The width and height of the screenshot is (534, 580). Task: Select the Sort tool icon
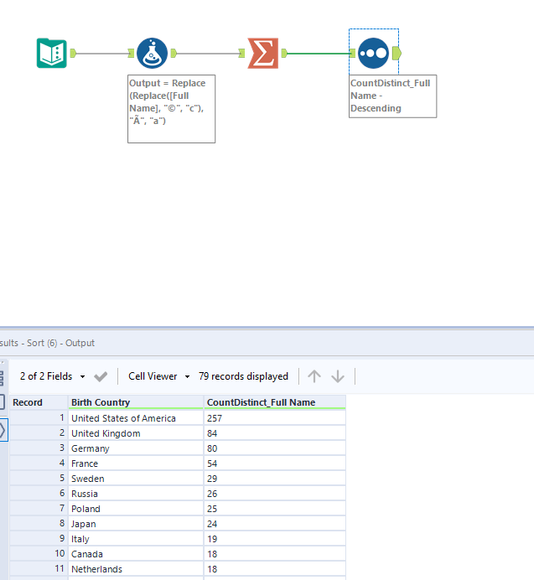pos(374,53)
